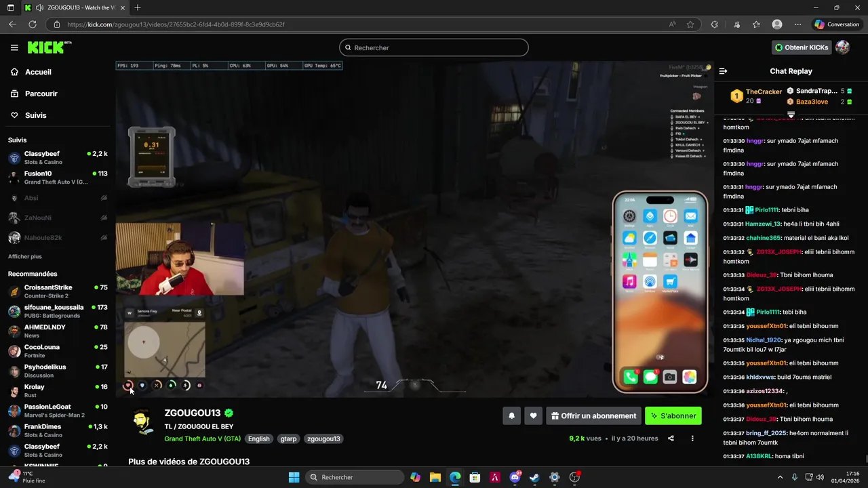Open recommended channel AHMEDLNDY
The image size is (868, 488).
pyautogui.click(x=57, y=331)
